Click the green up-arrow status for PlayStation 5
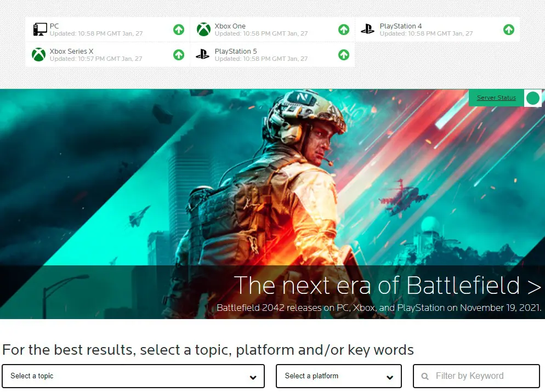This screenshot has width=545, height=392. point(344,55)
